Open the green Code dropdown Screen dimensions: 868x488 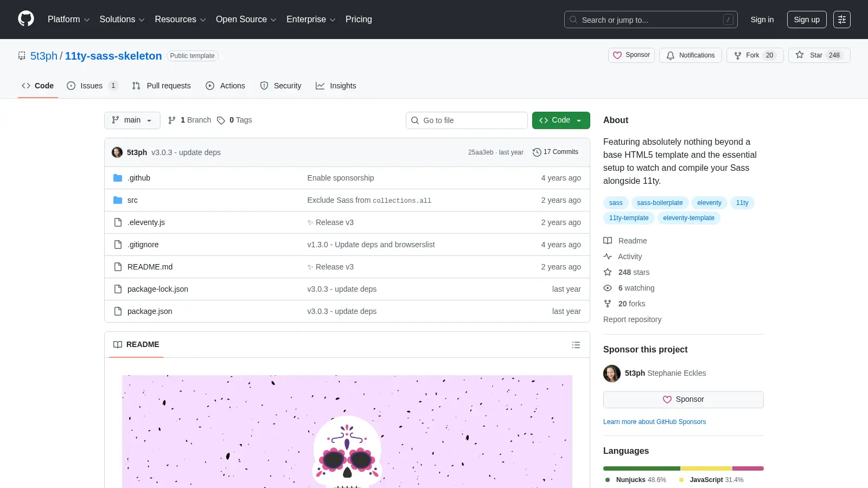pyautogui.click(x=561, y=120)
